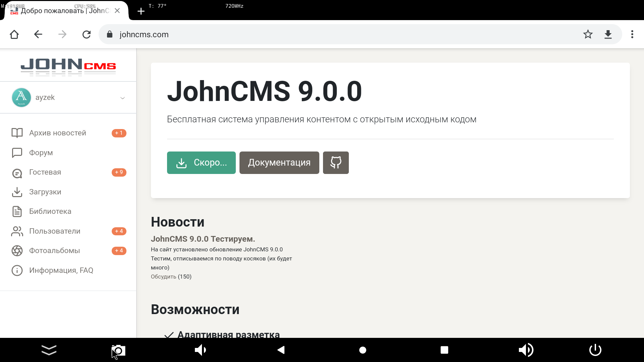Go to browser home icon
This screenshot has height=362, width=644.
pos(14,34)
